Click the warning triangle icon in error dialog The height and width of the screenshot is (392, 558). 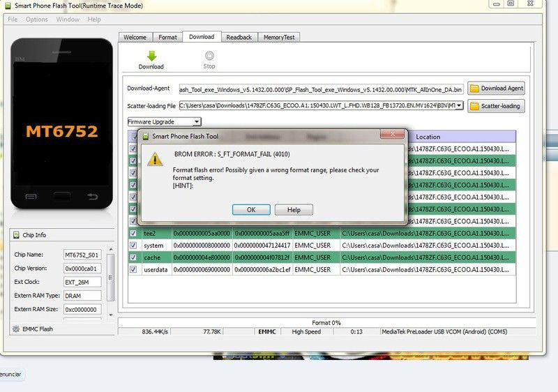point(155,159)
